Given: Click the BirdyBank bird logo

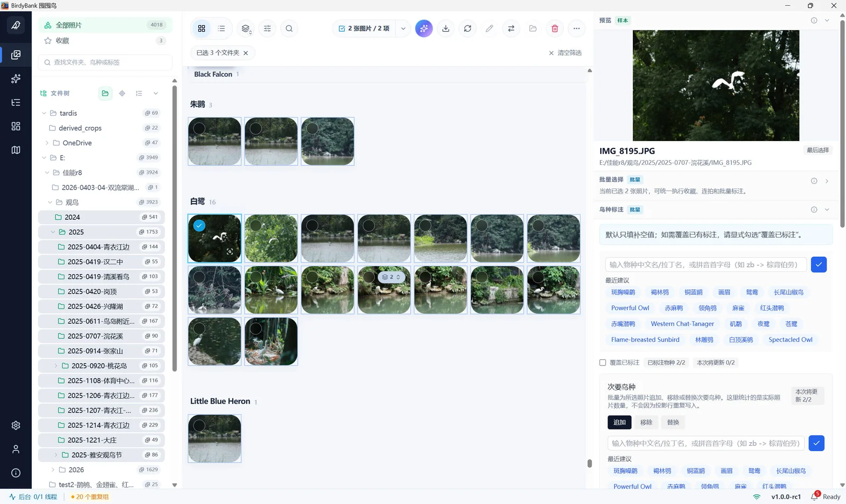Looking at the screenshot, I should [x=16, y=25].
